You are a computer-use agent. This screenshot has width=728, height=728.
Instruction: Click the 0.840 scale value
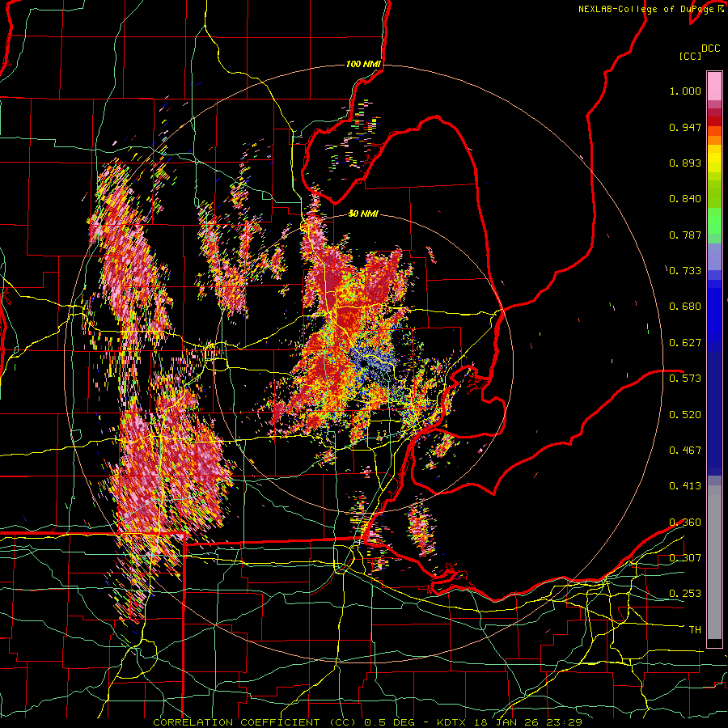click(x=685, y=199)
